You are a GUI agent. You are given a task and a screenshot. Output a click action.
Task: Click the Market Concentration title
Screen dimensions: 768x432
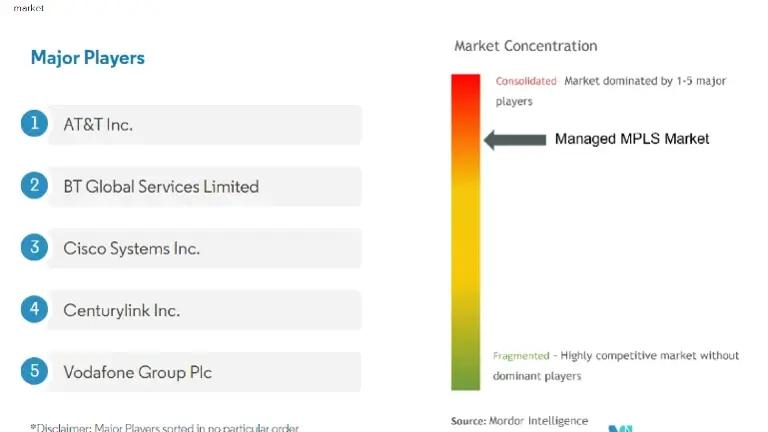coord(525,46)
